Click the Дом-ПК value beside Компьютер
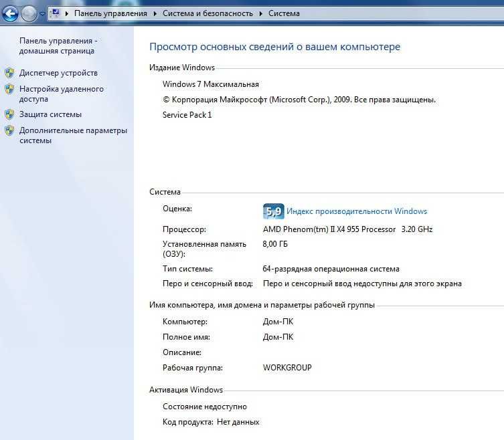 [x=278, y=322]
